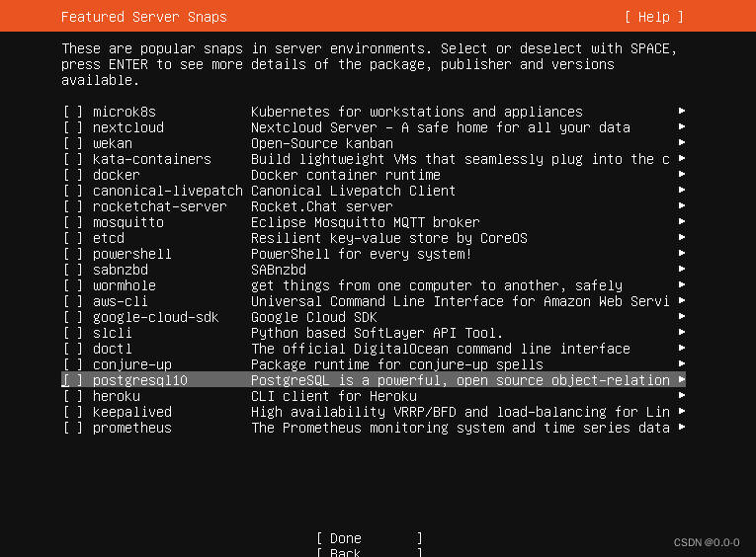Select 'PowerShell for every system!' description
Image resolution: width=756 pixels, height=557 pixels.
pyautogui.click(x=361, y=254)
